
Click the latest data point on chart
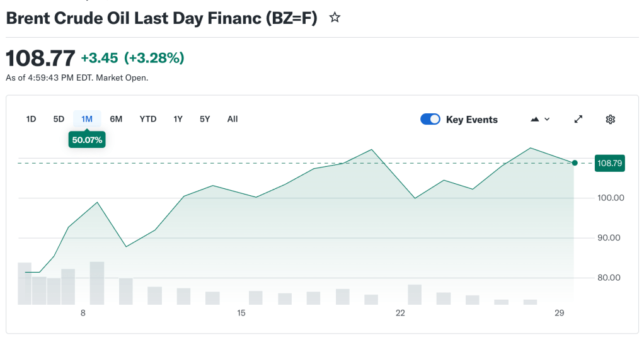pyautogui.click(x=575, y=163)
